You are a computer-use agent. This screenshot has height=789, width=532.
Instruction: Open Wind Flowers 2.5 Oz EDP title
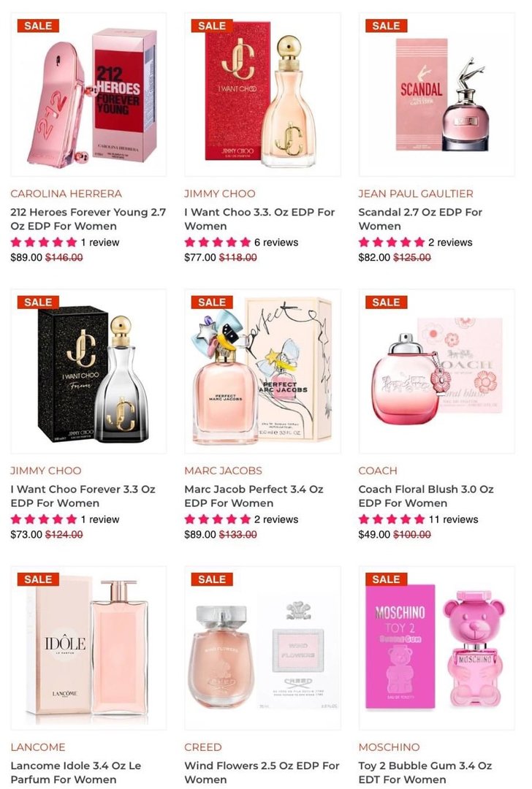262,772
